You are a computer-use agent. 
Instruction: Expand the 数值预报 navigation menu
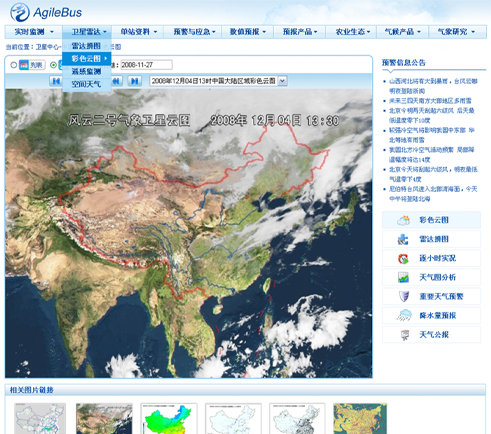pyautogui.click(x=247, y=32)
